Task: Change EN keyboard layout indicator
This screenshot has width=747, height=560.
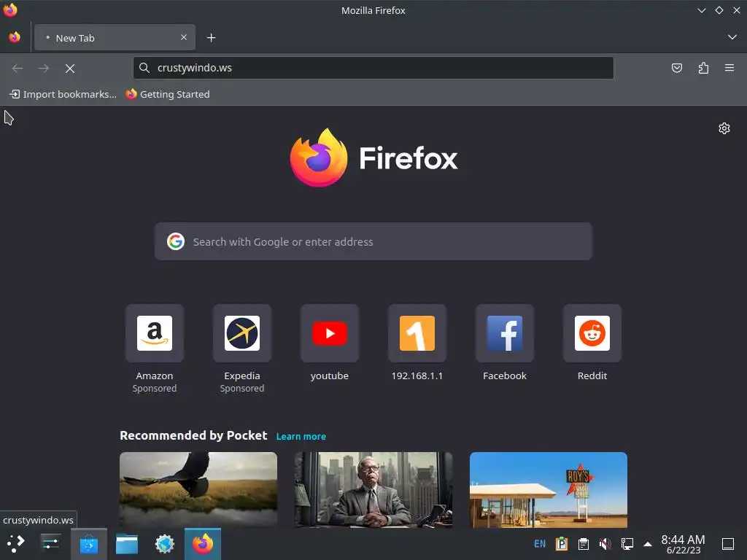Action: click(539, 544)
